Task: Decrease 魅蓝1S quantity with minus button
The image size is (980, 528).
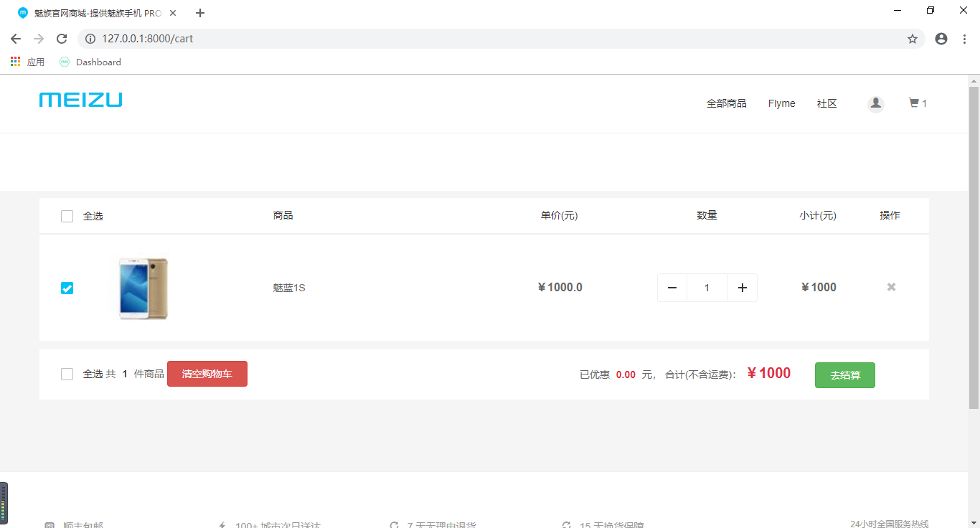Action: [x=672, y=288]
